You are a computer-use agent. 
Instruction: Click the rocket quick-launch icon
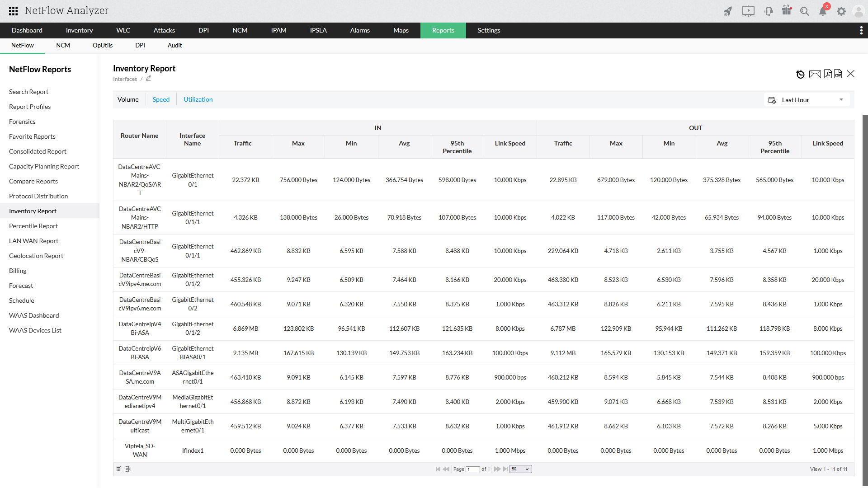click(x=727, y=11)
